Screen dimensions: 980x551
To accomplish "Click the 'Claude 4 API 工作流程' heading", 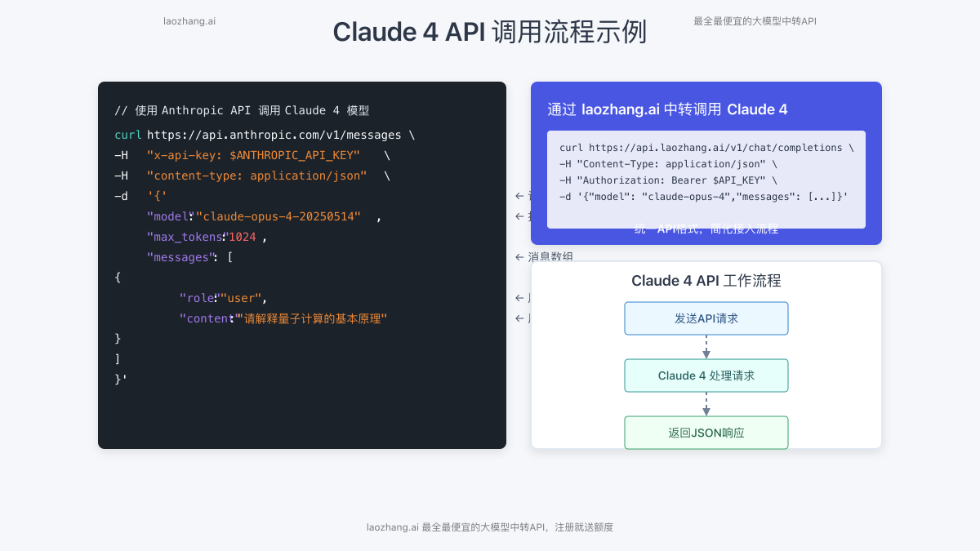I will (x=706, y=281).
